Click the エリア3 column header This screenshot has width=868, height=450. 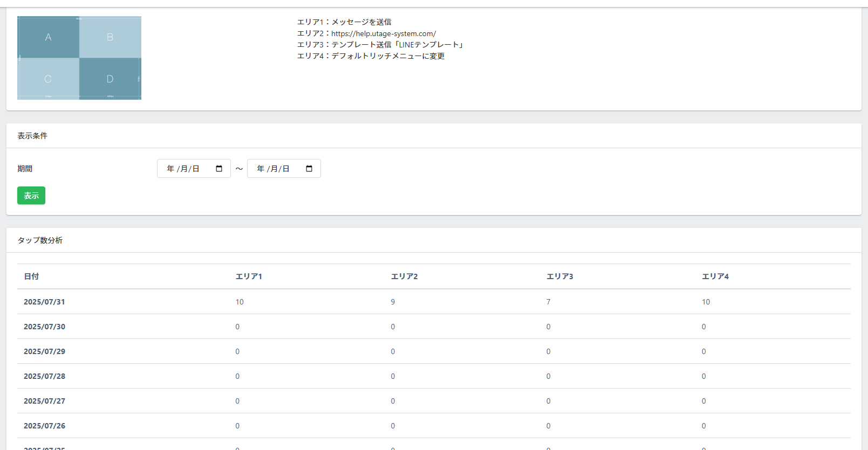pos(560,276)
